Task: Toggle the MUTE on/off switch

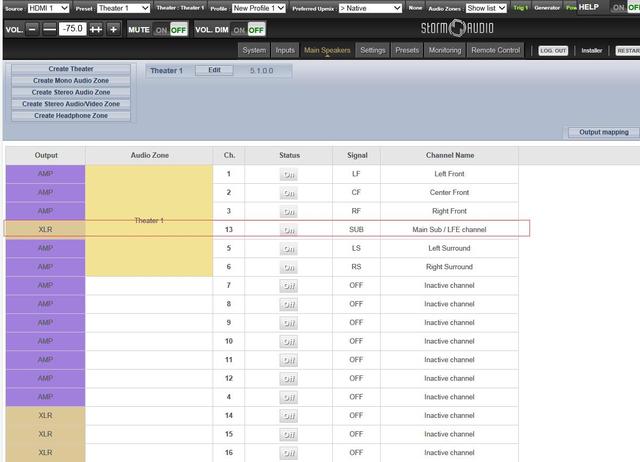Action: tap(168, 30)
